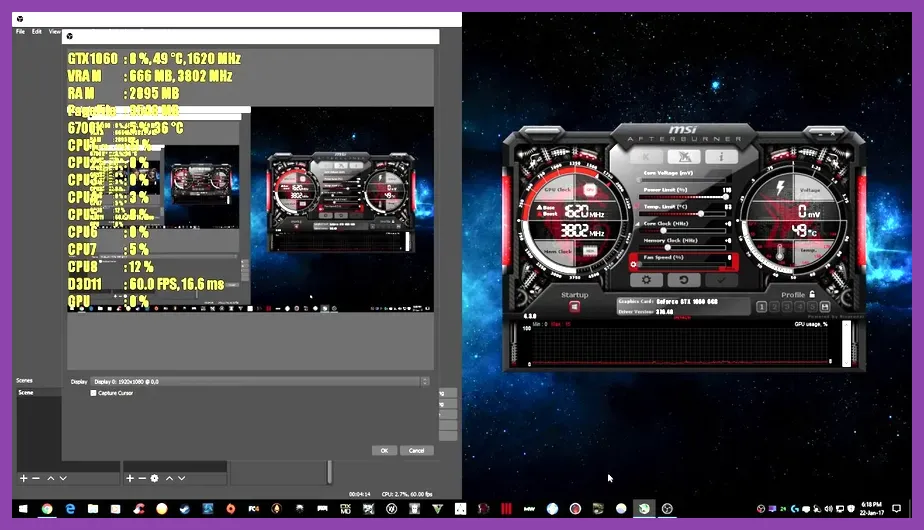Adjust the Memory Clock slider in Afterburner
The height and width of the screenshot is (530, 924).
tap(684, 247)
